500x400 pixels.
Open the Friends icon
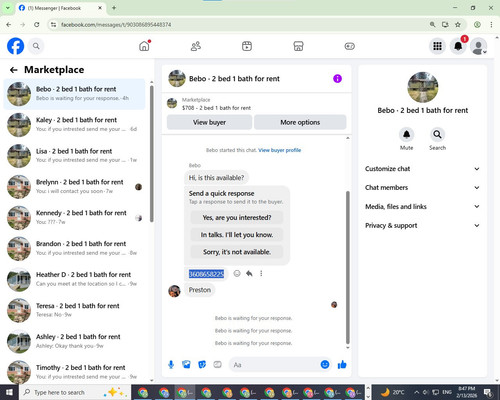point(196,46)
